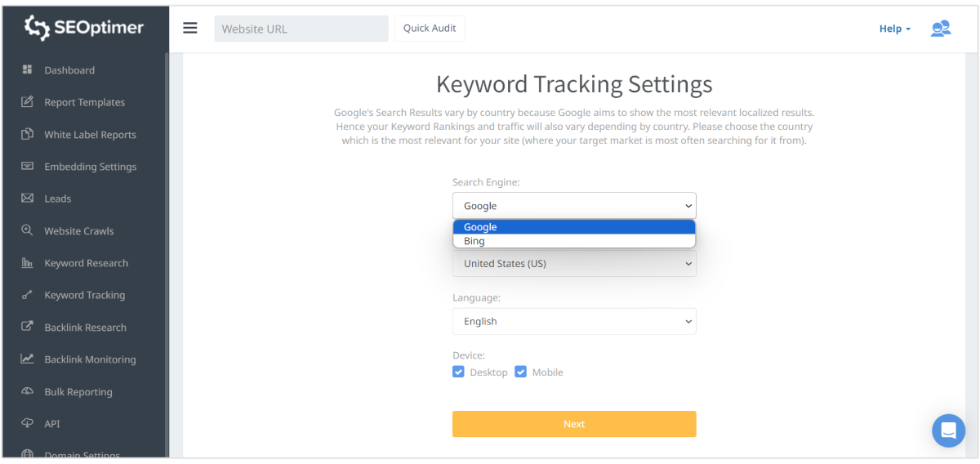
Task: Open White Label Reports menu item
Action: [x=90, y=135]
